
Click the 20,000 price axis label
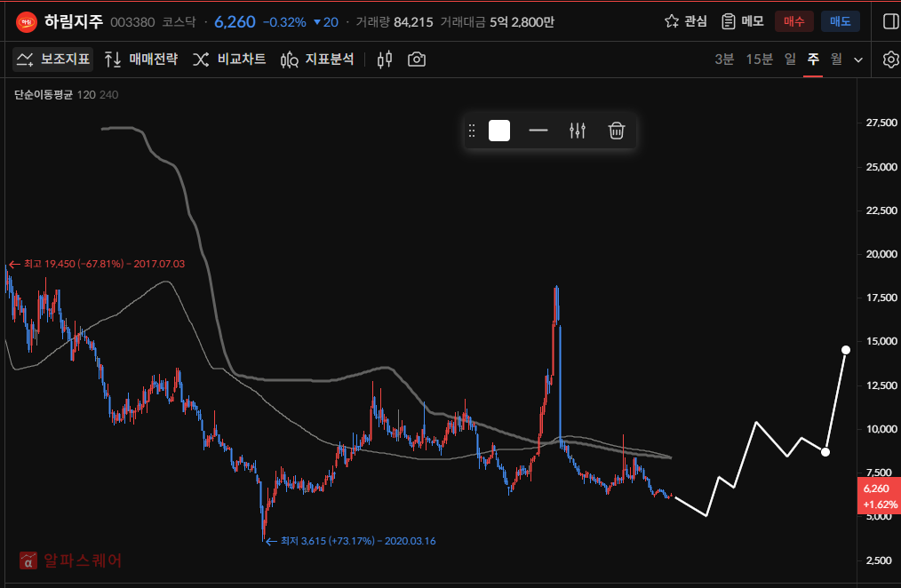click(881, 254)
